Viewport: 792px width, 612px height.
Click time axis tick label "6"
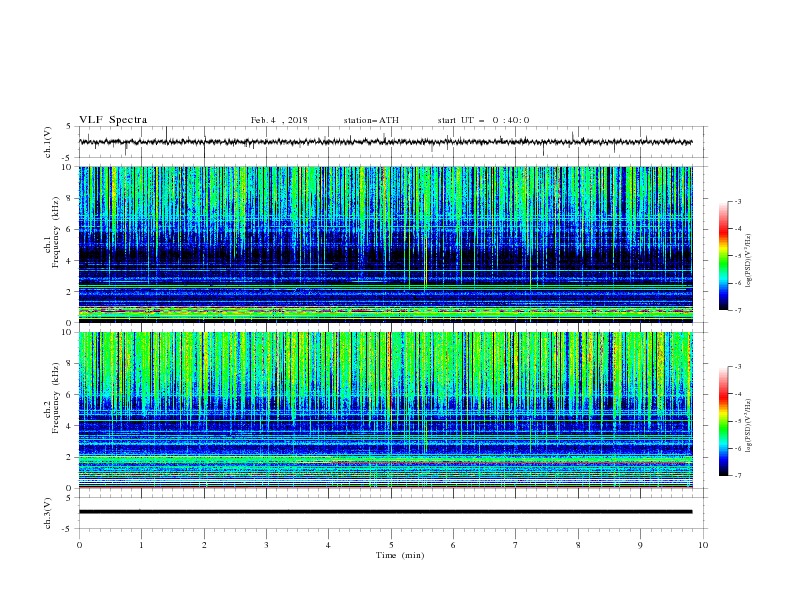coord(453,545)
